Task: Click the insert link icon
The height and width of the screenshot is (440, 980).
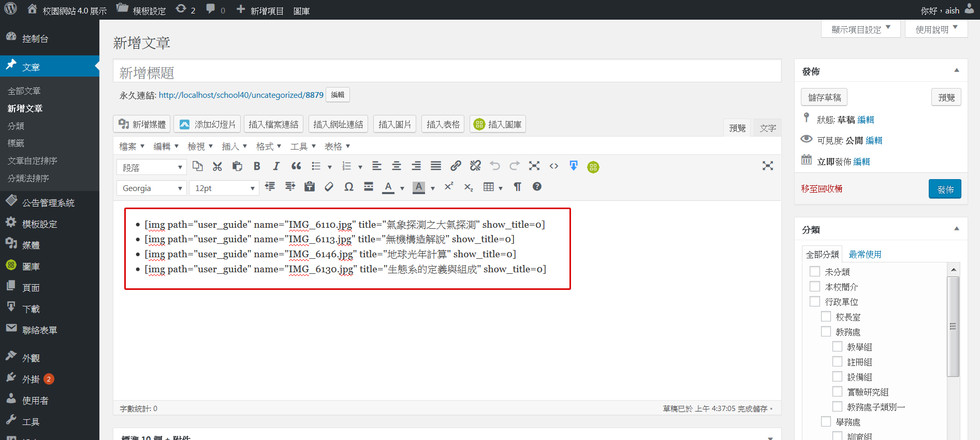Action: (456, 166)
